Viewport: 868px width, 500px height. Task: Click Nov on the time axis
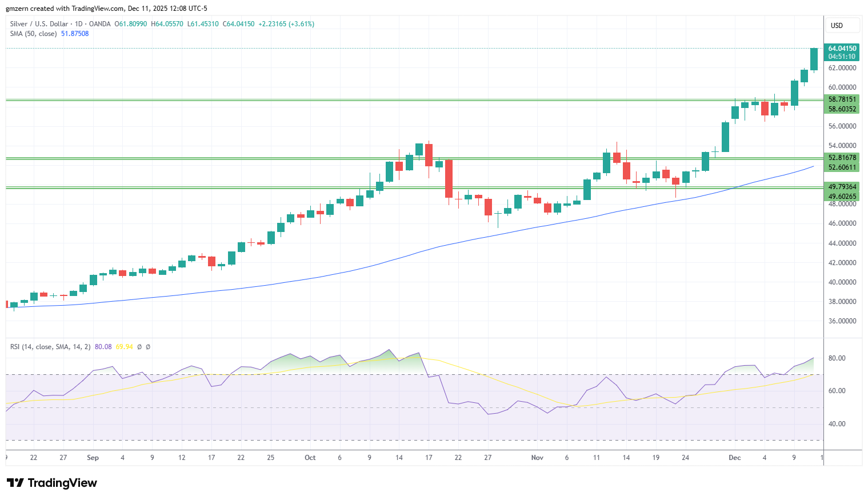[x=537, y=458]
